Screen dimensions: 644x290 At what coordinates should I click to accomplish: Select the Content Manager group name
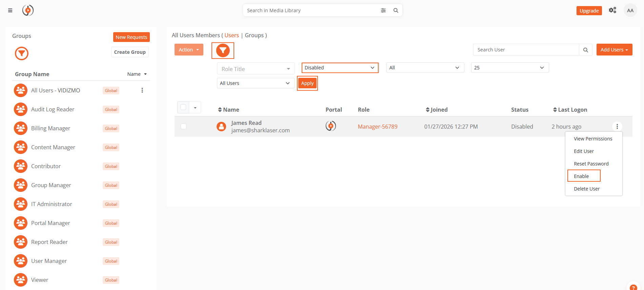click(x=53, y=147)
